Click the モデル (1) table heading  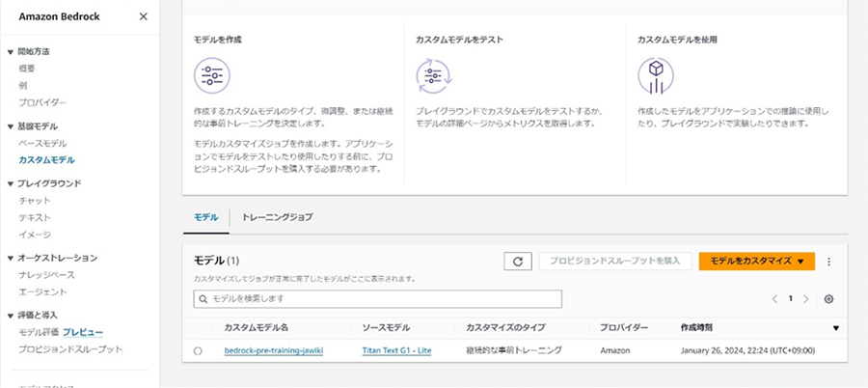pos(216,260)
